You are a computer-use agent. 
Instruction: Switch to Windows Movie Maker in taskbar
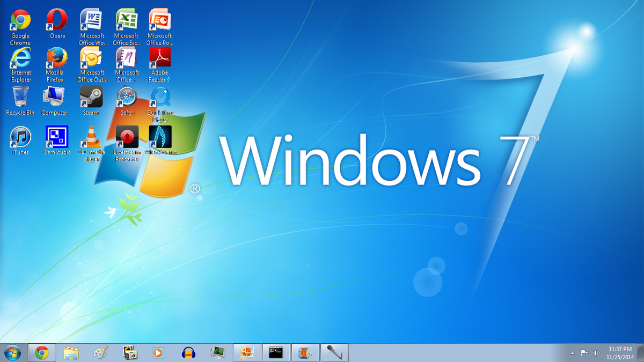coord(305,352)
